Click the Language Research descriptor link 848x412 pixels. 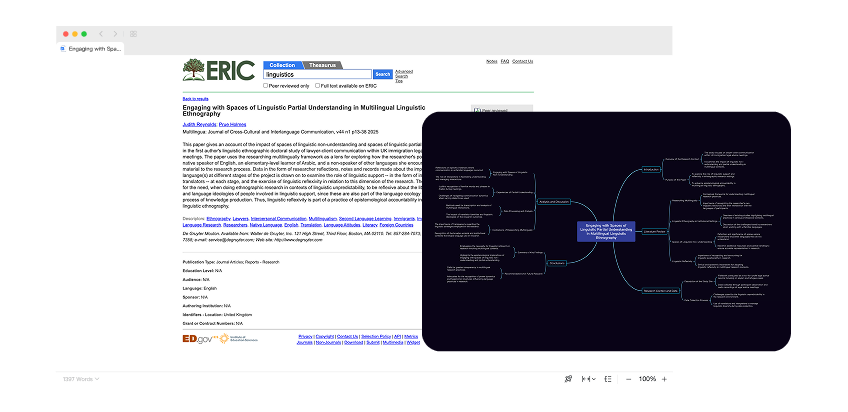(203, 224)
